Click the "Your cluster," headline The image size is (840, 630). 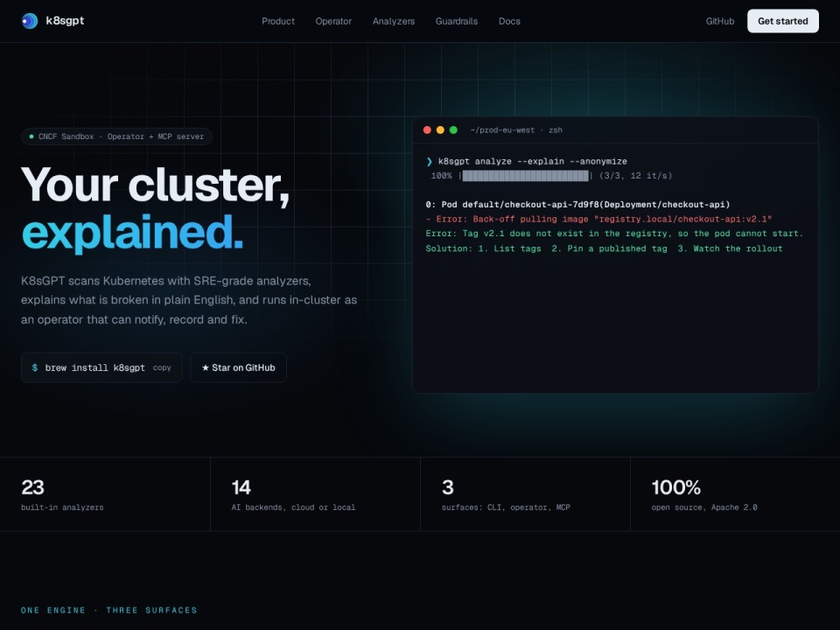[x=156, y=185]
